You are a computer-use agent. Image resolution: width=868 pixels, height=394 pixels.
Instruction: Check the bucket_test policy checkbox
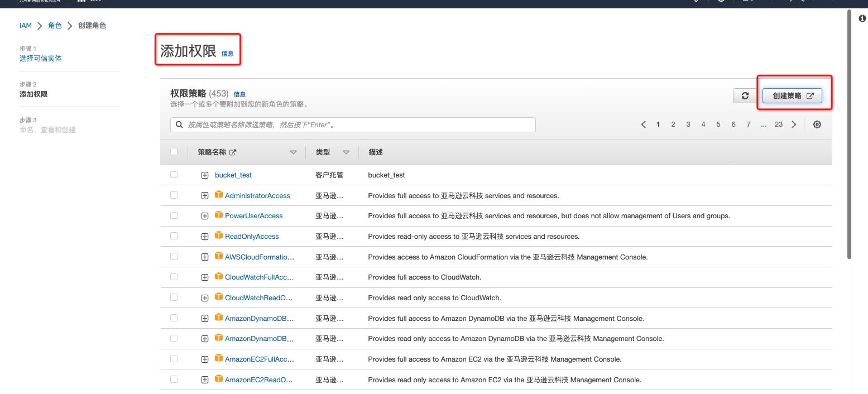pos(174,175)
